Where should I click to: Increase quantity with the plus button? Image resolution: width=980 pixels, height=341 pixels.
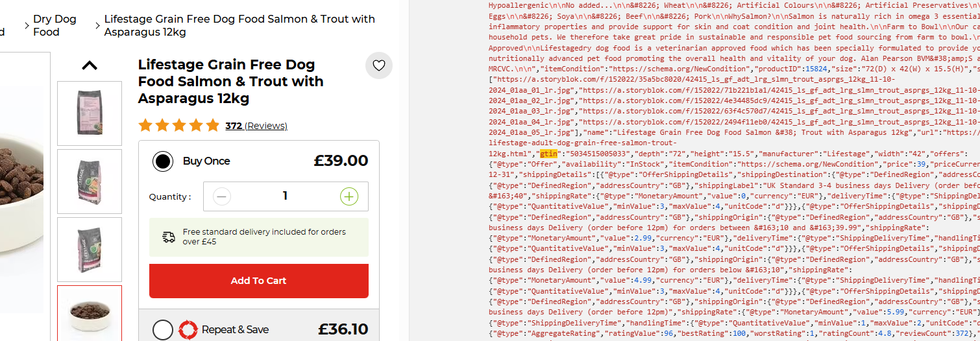(349, 196)
